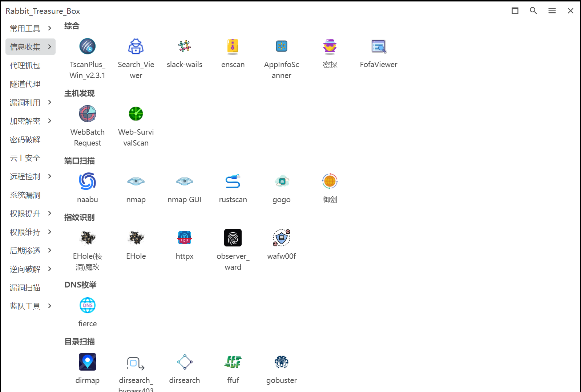Viewport: 581px width, 392px height.
Task: Start the rustscan port scanner
Action: click(x=233, y=181)
